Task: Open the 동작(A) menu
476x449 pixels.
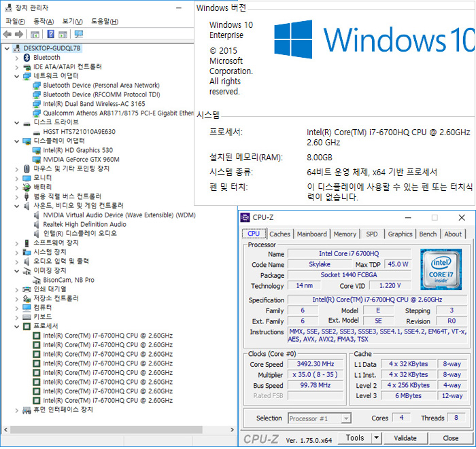Action: tap(44, 22)
